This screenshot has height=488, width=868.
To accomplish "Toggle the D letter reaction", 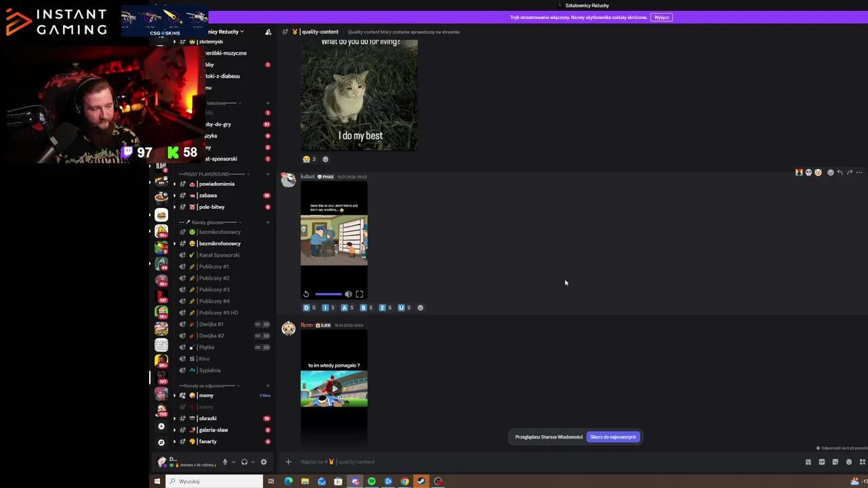I will tap(309, 308).
